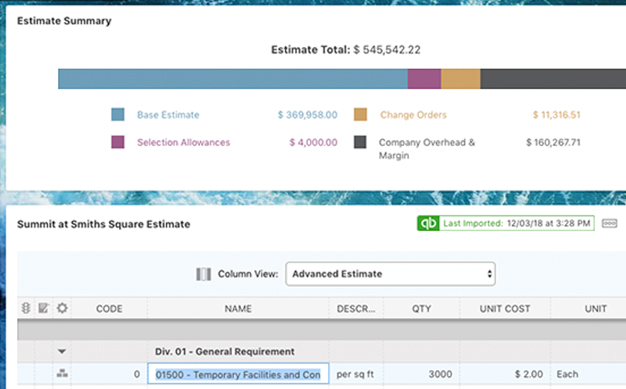Open the more options ellipsis button
This screenshot has height=389, width=626.
tap(609, 223)
